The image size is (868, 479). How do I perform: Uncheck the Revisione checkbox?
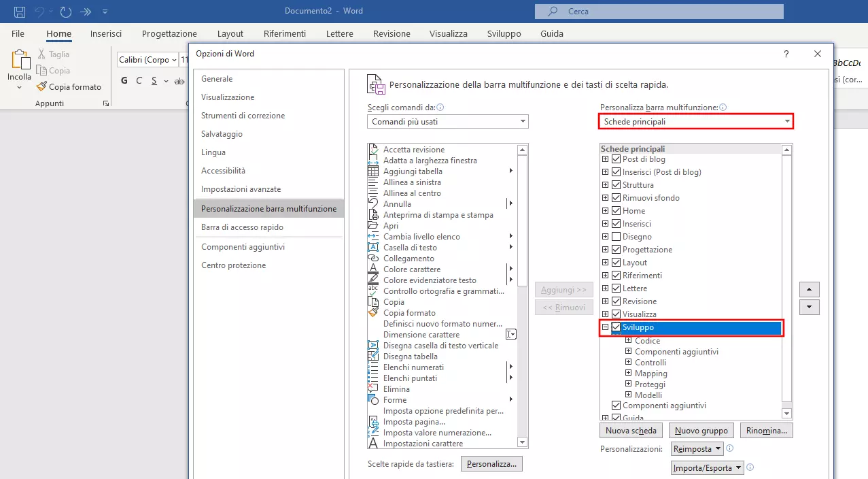point(616,301)
